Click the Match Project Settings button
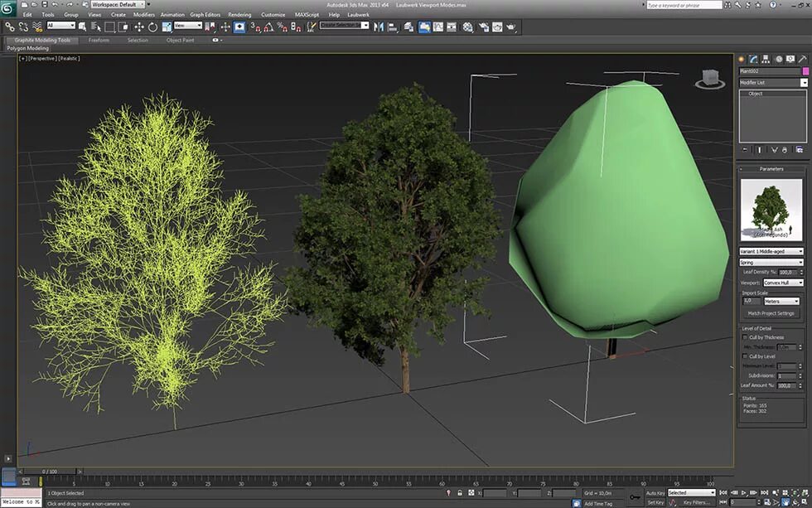This screenshot has width=812, height=508. coord(771,313)
